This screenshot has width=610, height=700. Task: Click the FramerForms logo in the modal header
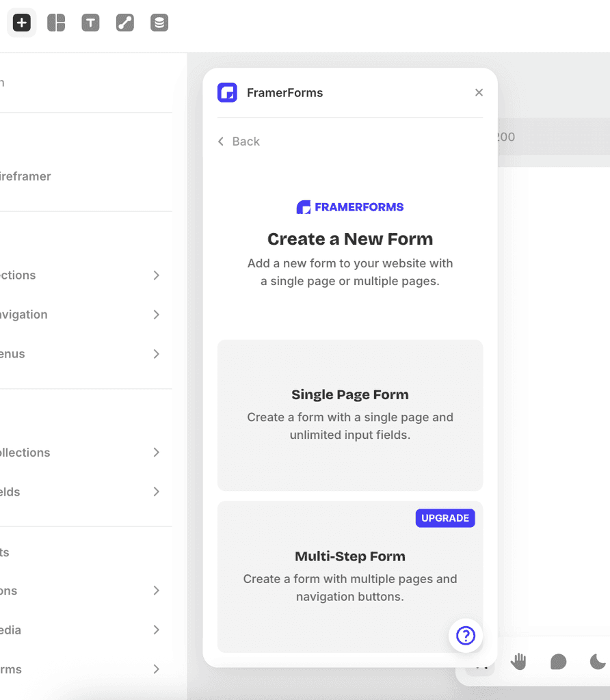pos(226,92)
